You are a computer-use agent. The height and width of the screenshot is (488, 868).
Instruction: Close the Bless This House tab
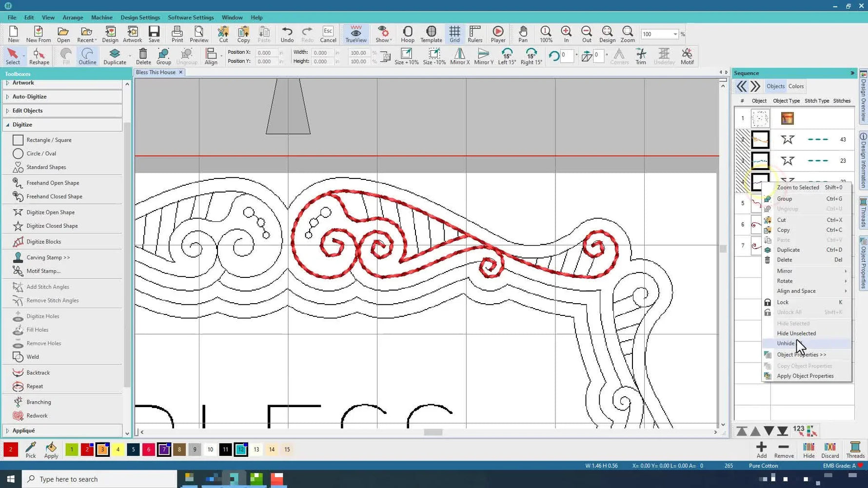coord(180,72)
